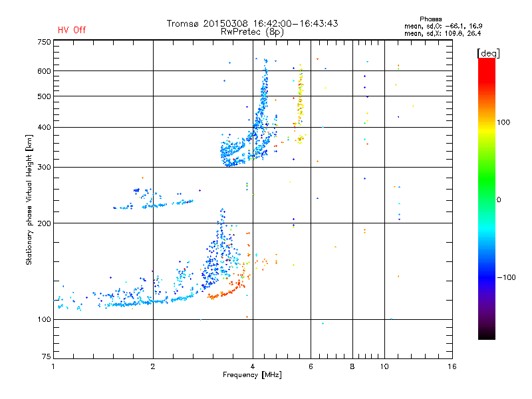532x399 pixels.
Task: Click the 'mean, sd,O: -66.1, 16.9' text
Action: pyautogui.click(x=443, y=26)
